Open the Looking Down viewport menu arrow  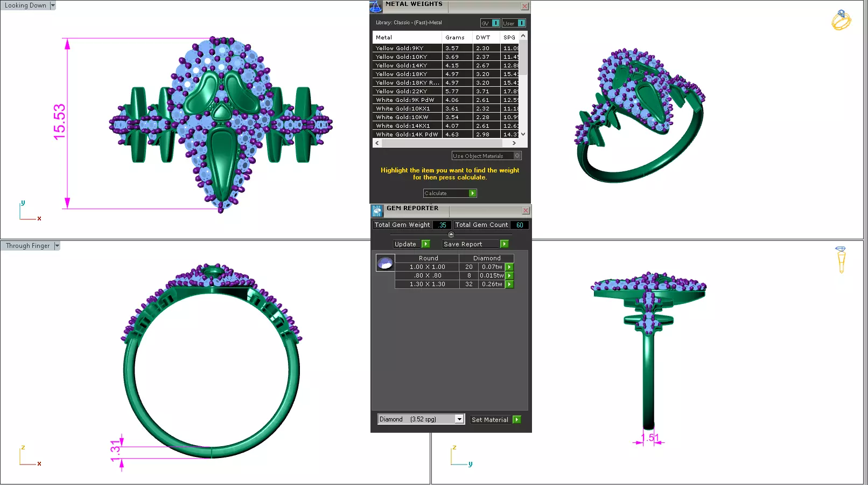coord(53,5)
